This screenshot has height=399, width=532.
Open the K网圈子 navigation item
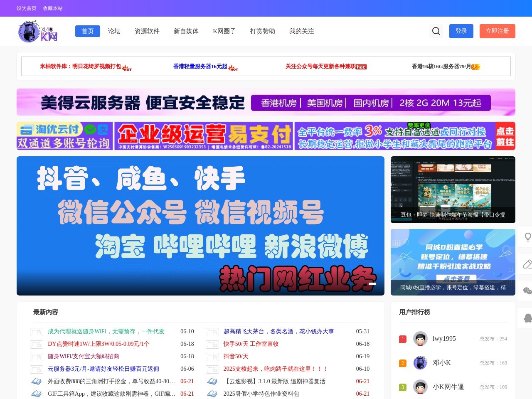pyautogui.click(x=224, y=31)
